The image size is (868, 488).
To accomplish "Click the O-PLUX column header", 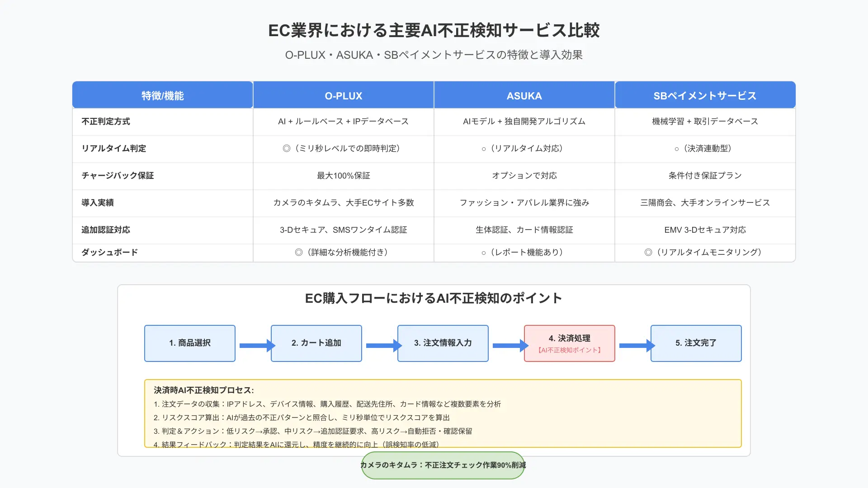I will (x=344, y=95).
